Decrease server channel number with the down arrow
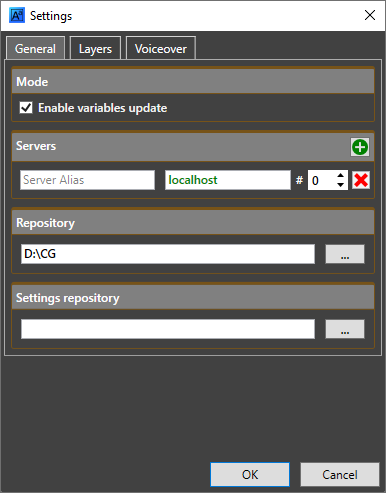Viewport: 386px width, 493px height. pyautogui.click(x=340, y=185)
